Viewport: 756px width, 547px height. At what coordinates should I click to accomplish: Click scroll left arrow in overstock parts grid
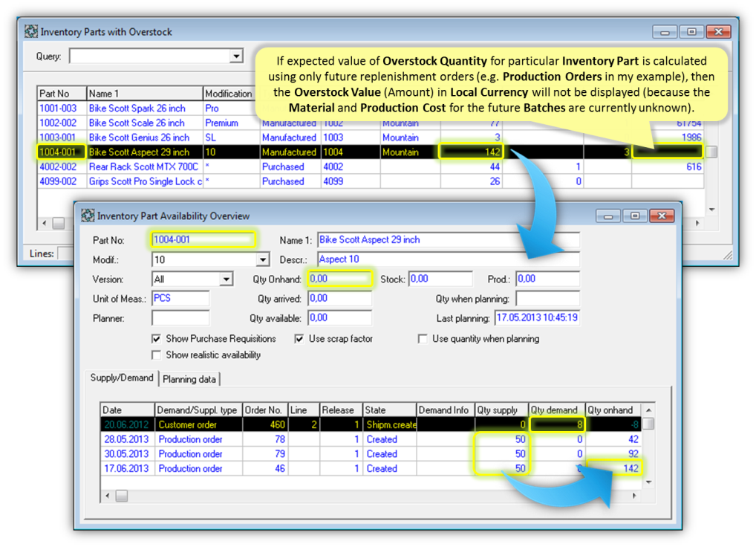coord(45,224)
